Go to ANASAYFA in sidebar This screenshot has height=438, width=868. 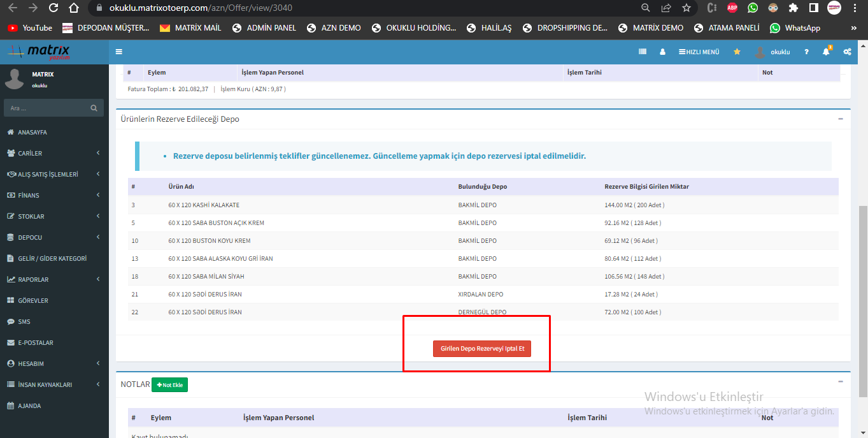tap(32, 132)
